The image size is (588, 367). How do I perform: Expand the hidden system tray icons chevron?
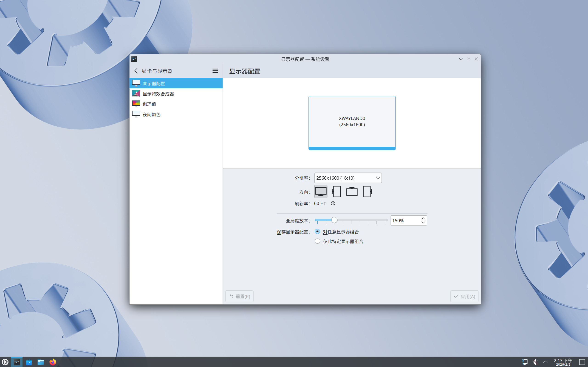point(546,362)
